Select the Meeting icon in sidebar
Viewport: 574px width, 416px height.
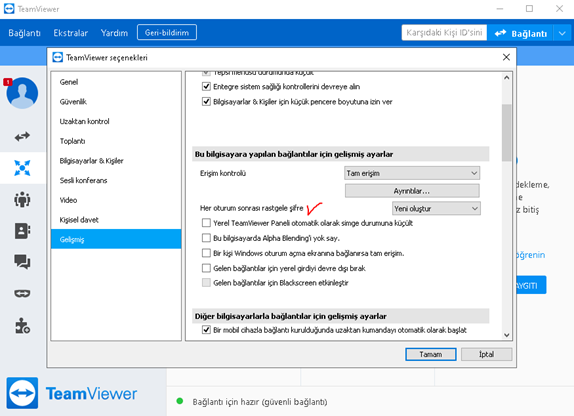(22, 200)
